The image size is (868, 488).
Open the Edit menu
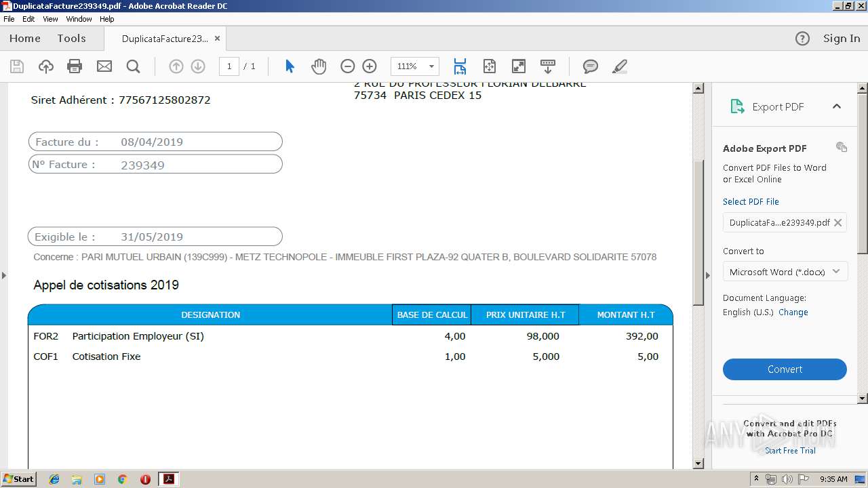click(x=28, y=19)
